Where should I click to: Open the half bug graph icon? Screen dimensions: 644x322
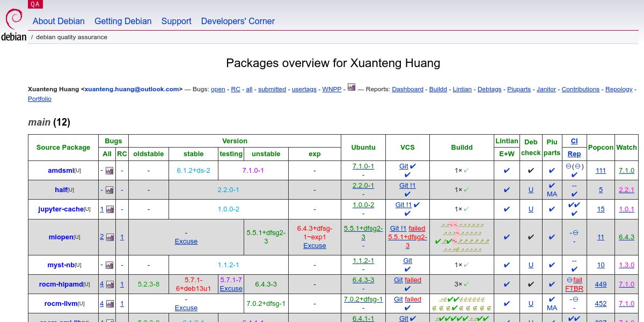click(109, 190)
